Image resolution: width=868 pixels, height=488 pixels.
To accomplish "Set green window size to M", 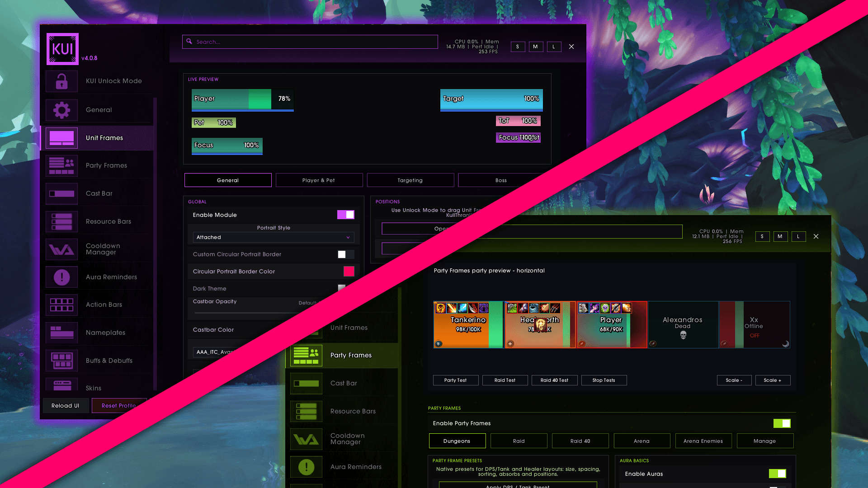I will coord(780,236).
